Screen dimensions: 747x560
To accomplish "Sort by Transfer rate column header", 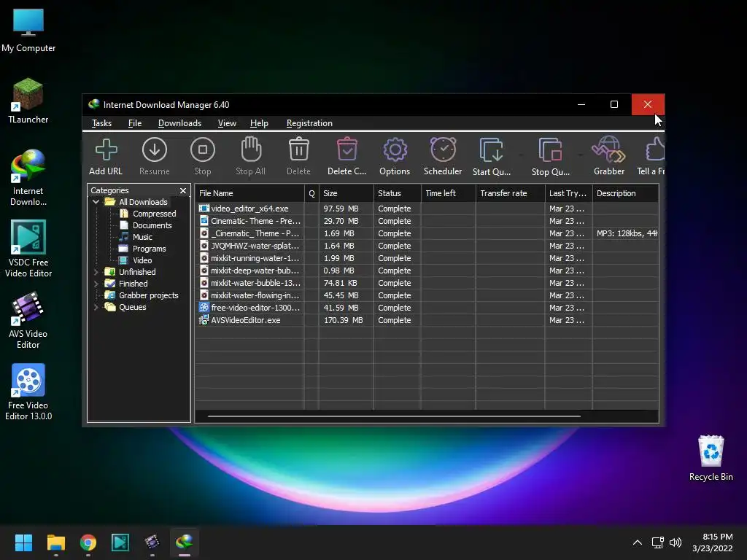I will click(x=510, y=193).
